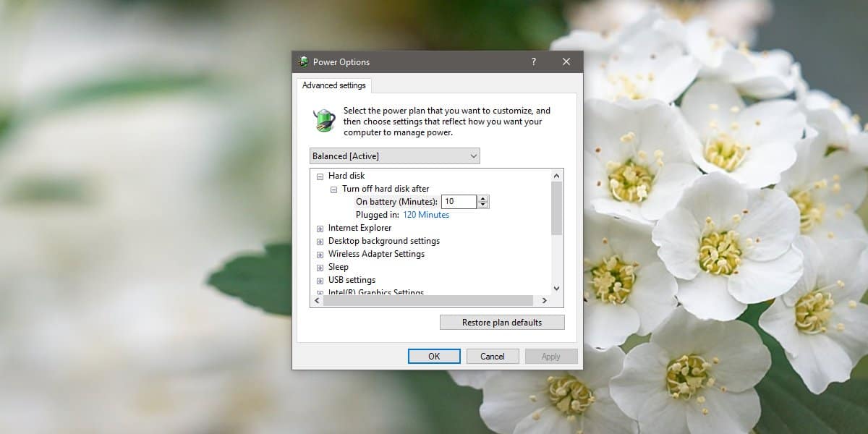Screen dimensions: 868x434
Task: Increase On battery minutes with the up stepper
Action: tap(482, 198)
